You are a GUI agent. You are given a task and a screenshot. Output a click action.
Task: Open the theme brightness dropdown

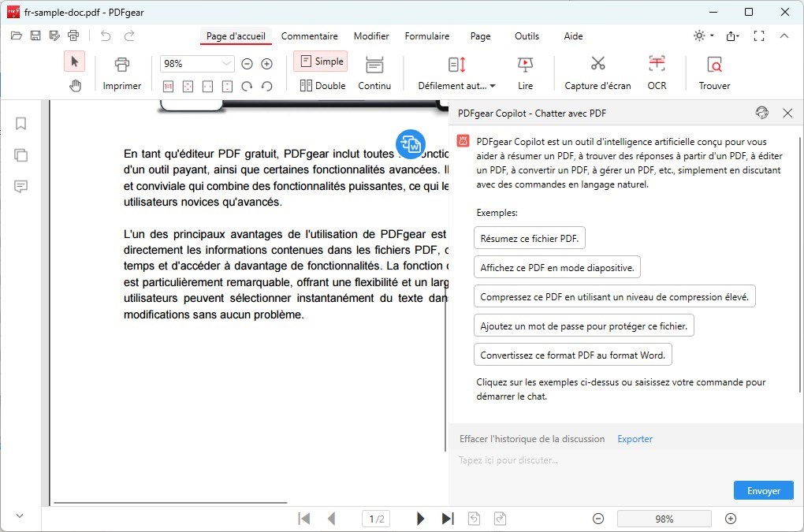click(703, 36)
